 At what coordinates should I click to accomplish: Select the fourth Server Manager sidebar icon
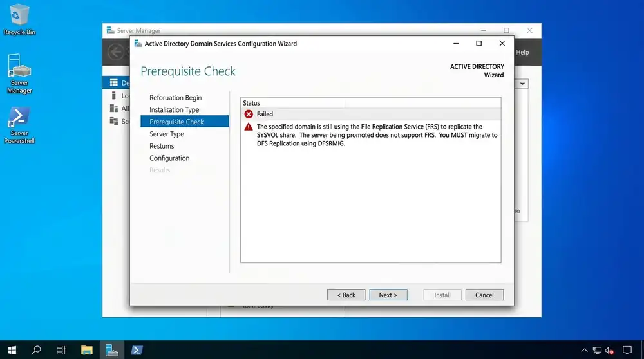tap(114, 121)
